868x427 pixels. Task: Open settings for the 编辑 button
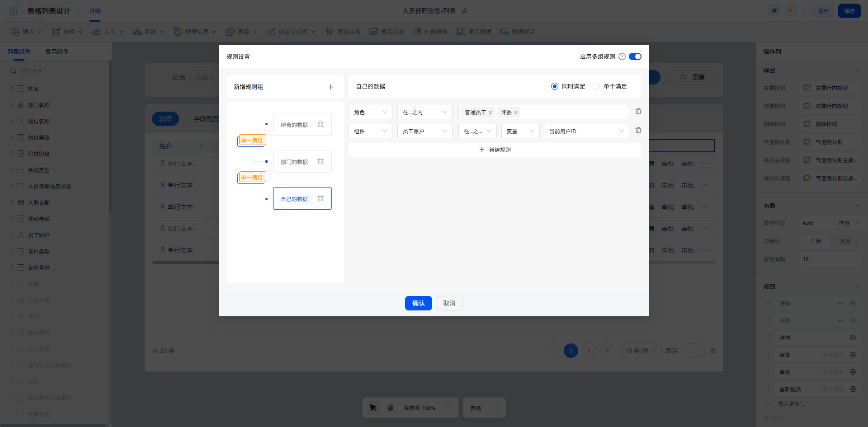[x=853, y=303]
